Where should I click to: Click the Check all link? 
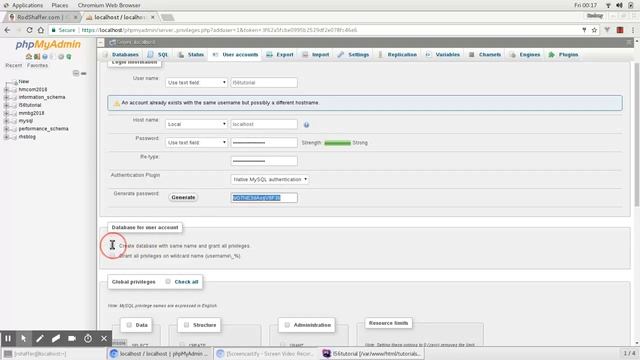[x=186, y=282]
